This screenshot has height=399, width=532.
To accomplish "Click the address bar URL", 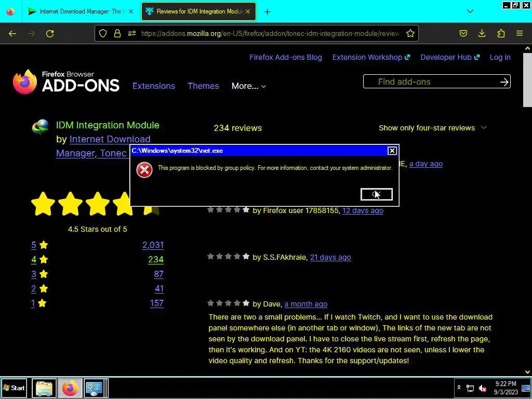I will [x=270, y=33].
